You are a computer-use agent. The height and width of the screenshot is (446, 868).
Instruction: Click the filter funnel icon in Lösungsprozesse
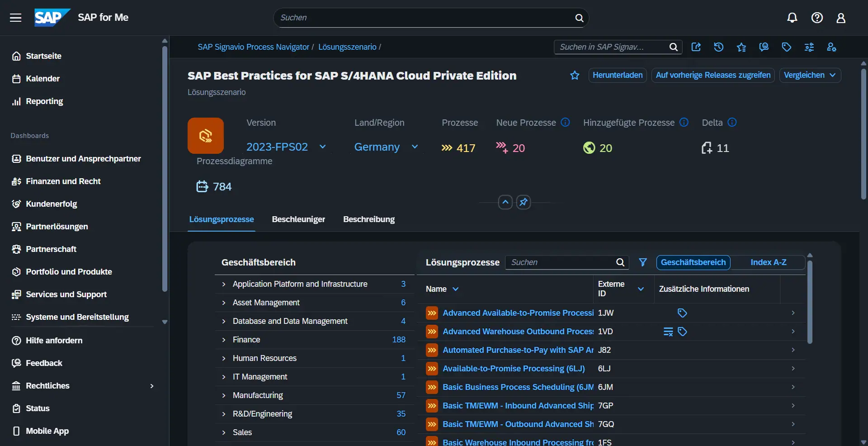(643, 262)
